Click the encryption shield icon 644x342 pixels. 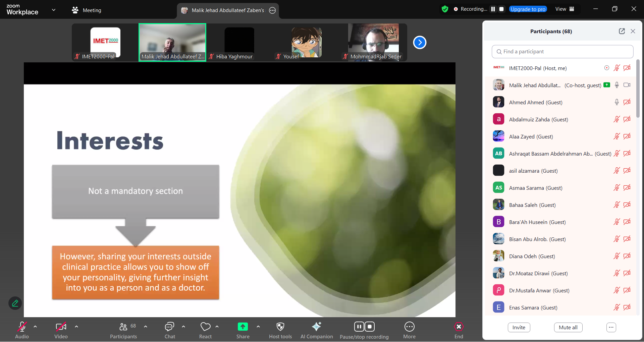click(445, 9)
